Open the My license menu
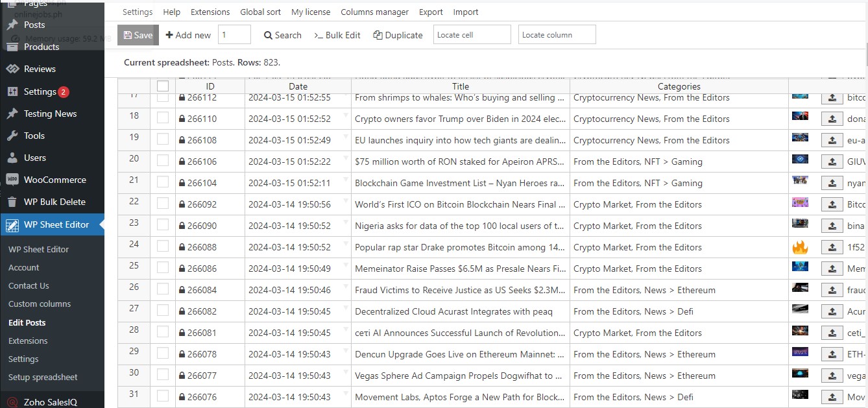The width and height of the screenshot is (868, 408). pyautogui.click(x=311, y=12)
